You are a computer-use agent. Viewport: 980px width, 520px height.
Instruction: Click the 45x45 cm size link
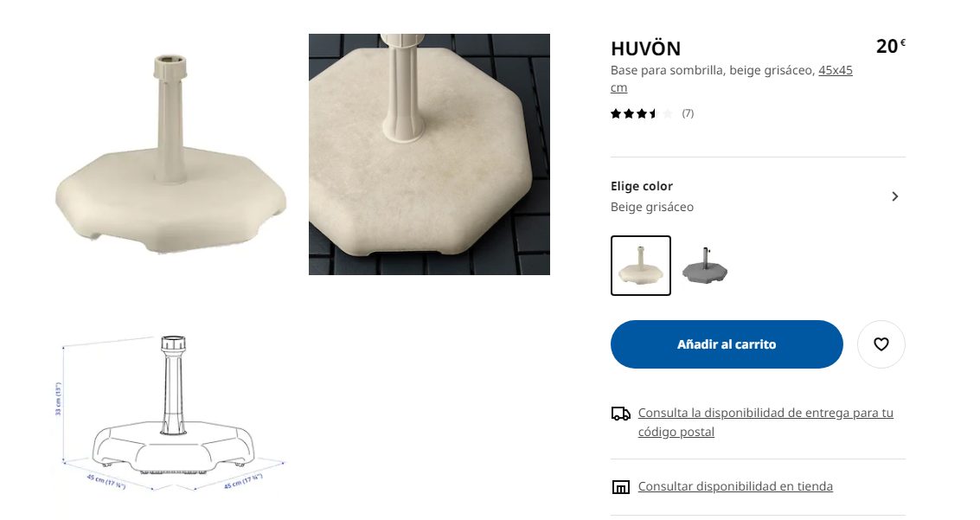click(x=731, y=79)
